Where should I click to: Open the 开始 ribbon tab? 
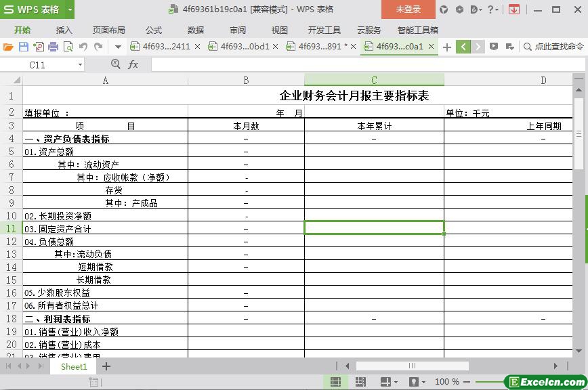coord(22,30)
